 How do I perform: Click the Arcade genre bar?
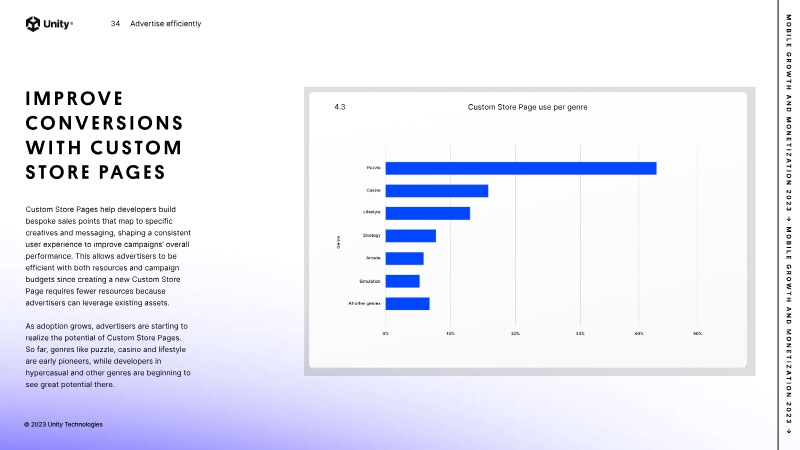[x=404, y=259]
